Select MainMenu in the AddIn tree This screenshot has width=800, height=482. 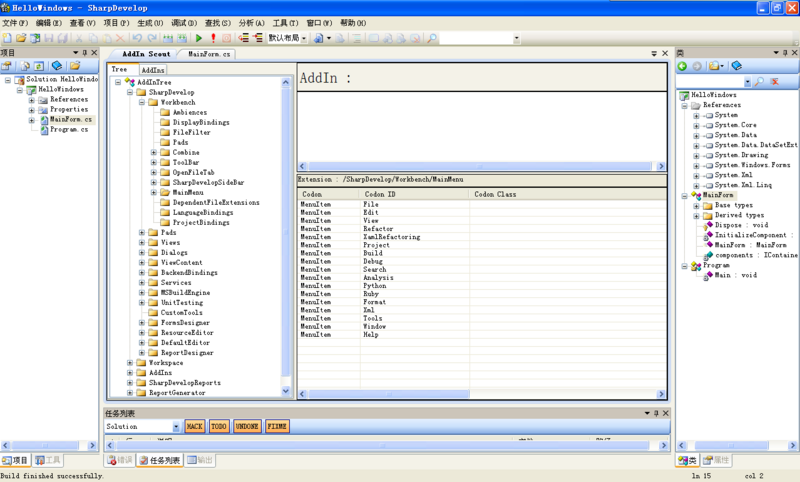coord(188,192)
